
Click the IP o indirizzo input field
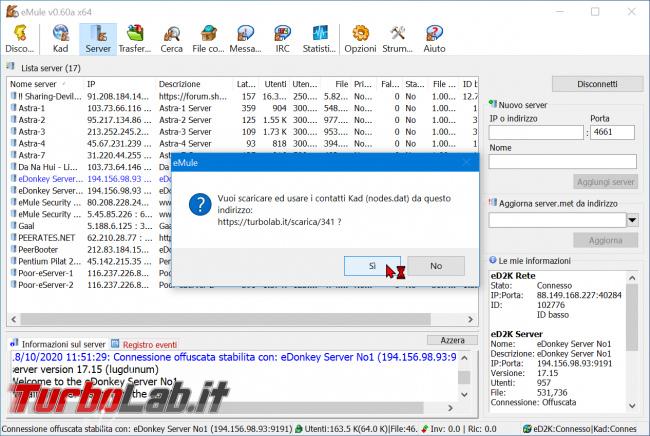(x=536, y=133)
